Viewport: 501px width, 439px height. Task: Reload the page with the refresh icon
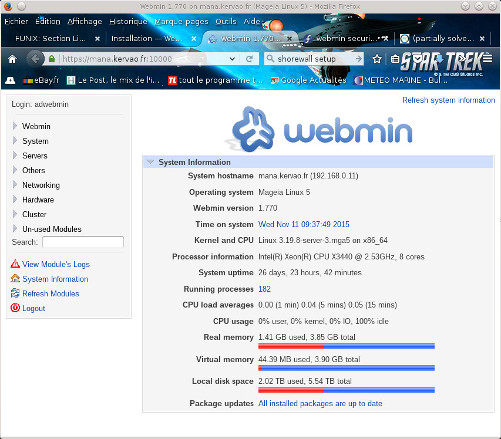[x=249, y=59]
